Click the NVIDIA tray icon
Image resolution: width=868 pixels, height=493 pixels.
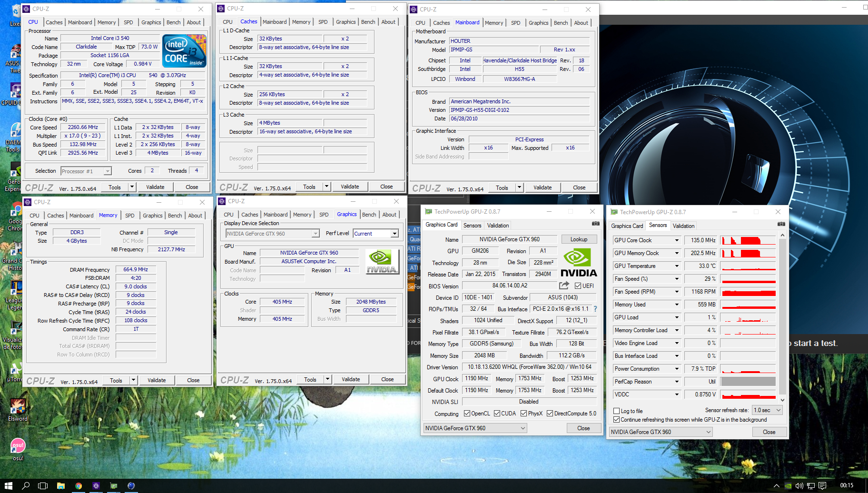[788, 486]
